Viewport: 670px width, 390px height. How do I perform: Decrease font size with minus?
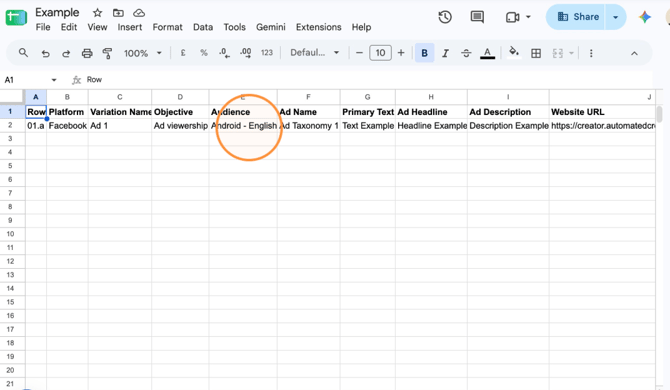pyautogui.click(x=359, y=53)
